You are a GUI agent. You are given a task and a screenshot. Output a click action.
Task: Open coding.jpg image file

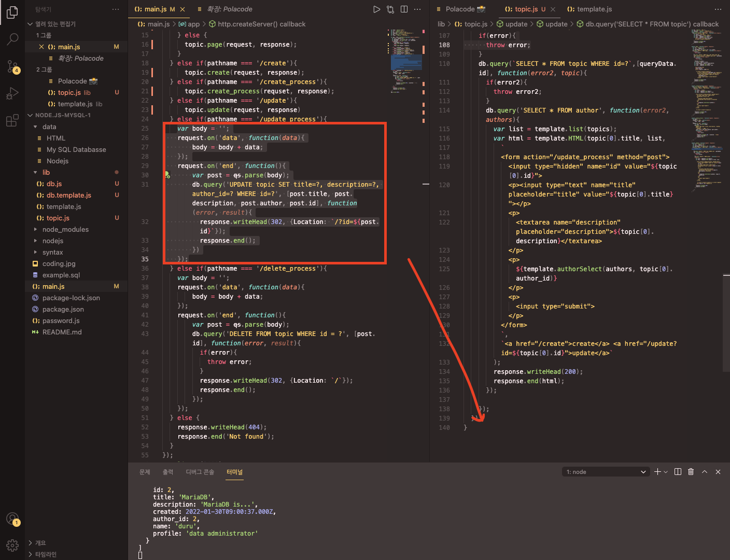pos(76,263)
